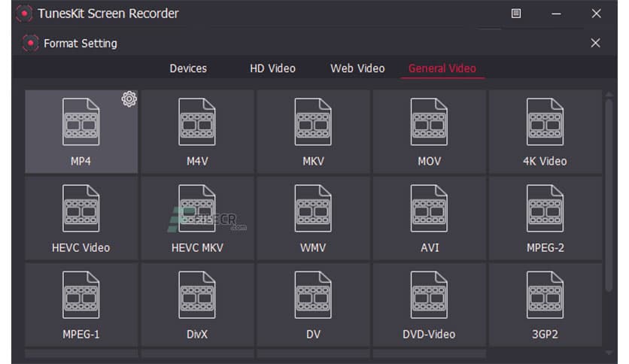Choose the DVD-Video format icon
This screenshot has height=364, width=629.
click(x=429, y=295)
